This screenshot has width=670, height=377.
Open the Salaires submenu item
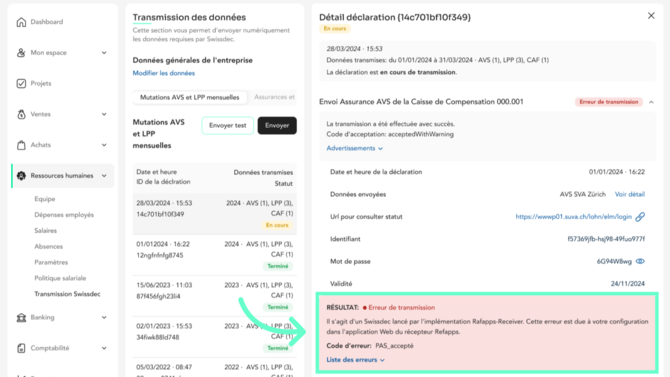[45, 230]
